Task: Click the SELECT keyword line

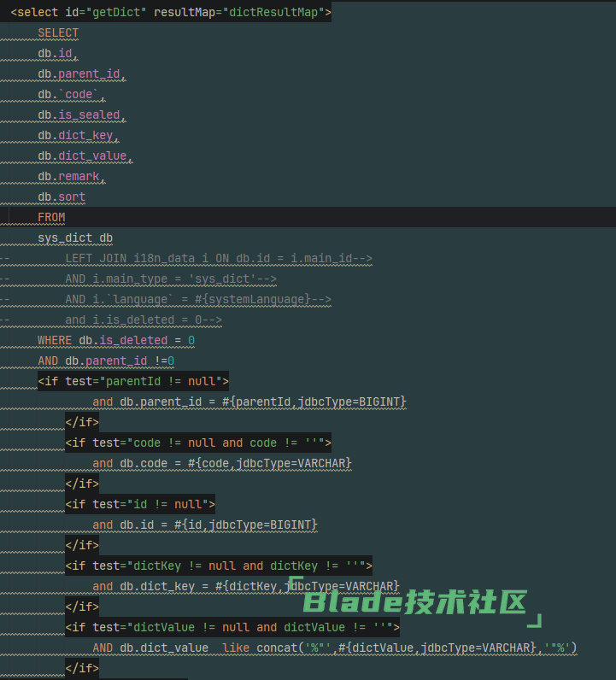Action: 58,33
